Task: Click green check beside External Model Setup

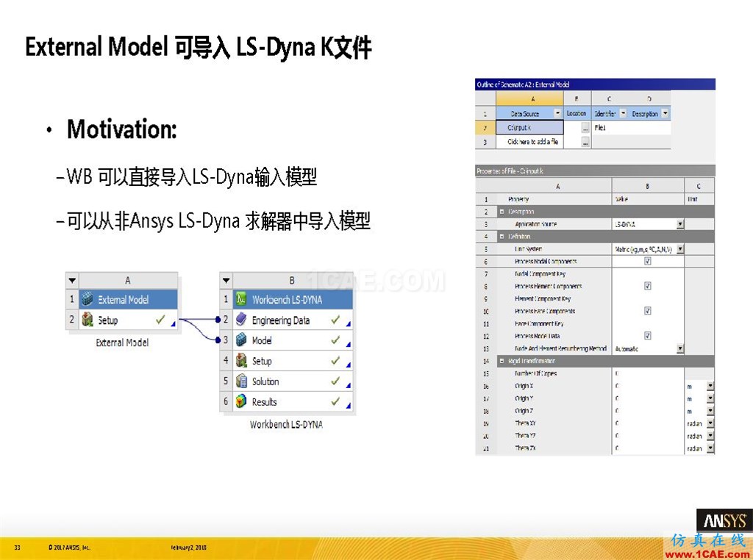Action: (x=160, y=319)
